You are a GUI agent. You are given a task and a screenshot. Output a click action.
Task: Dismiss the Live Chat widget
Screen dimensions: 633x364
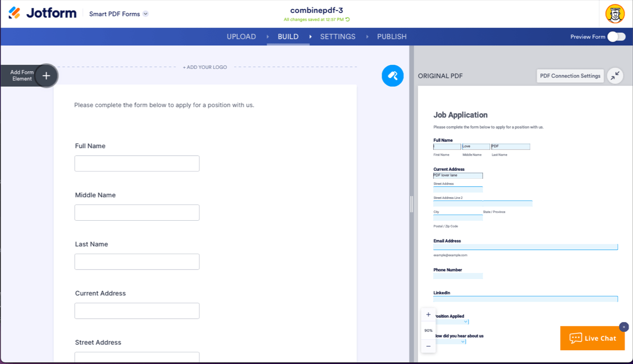click(624, 327)
